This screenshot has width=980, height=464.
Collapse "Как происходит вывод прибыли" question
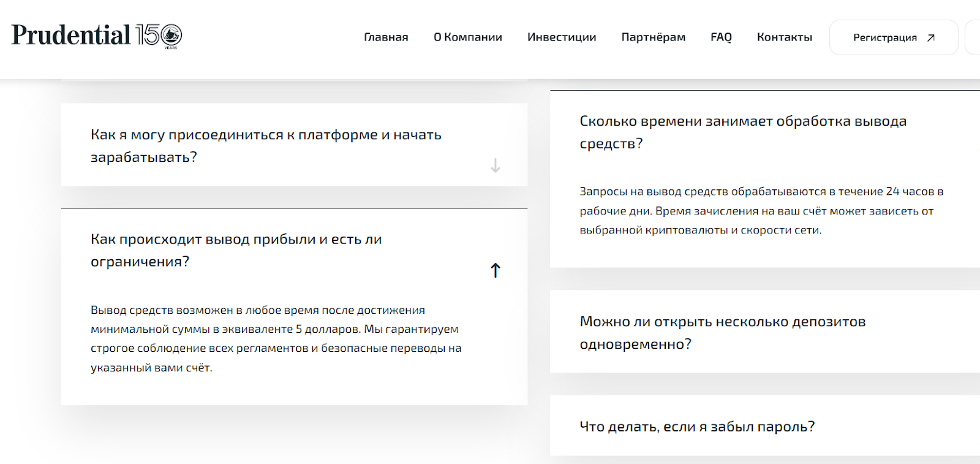coord(236,250)
